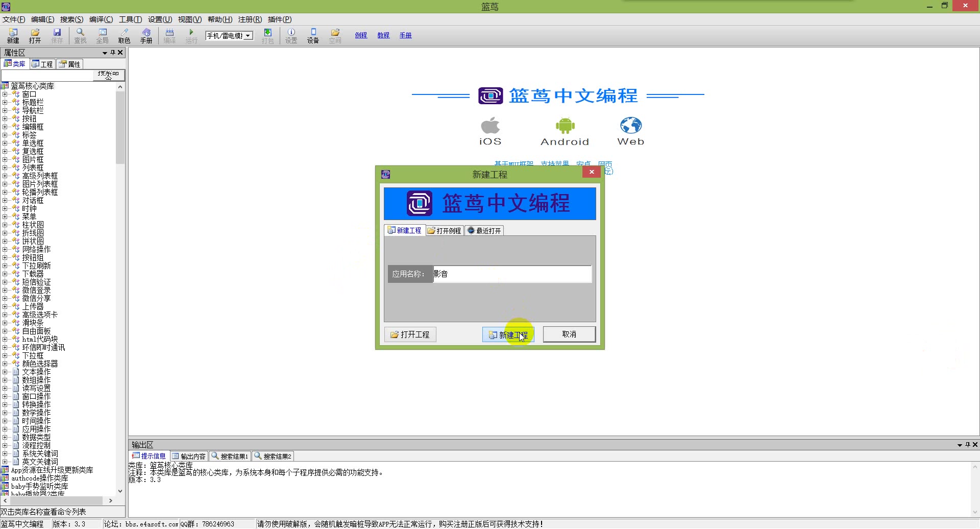Switch to the 工程 tab in 属性区
The width and height of the screenshot is (980, 529).
coord(42,64)
